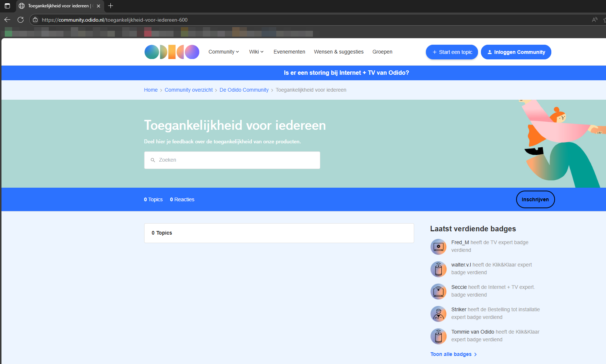The image size is (606, 364).
Task: Click Toon alle badges link
Action: point(454,354)
